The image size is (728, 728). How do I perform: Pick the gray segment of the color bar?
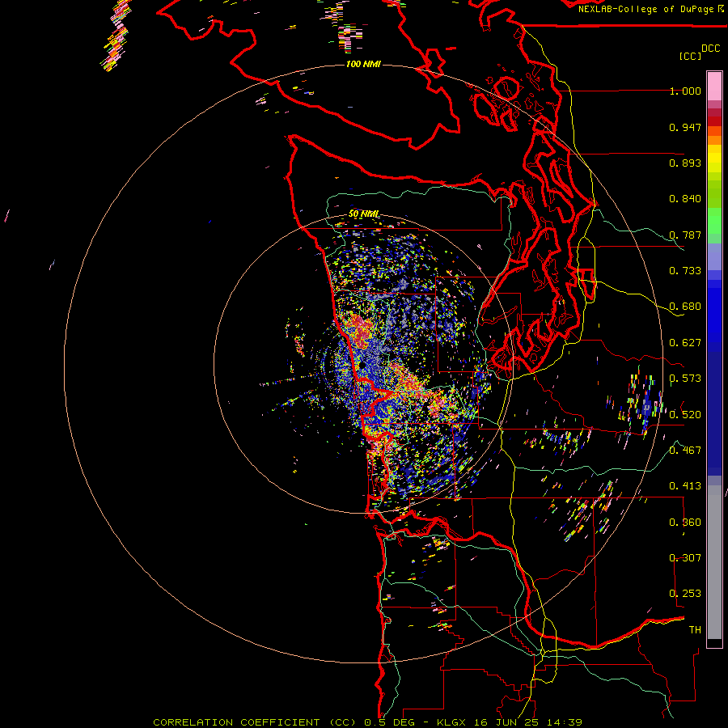click(714, 562)
